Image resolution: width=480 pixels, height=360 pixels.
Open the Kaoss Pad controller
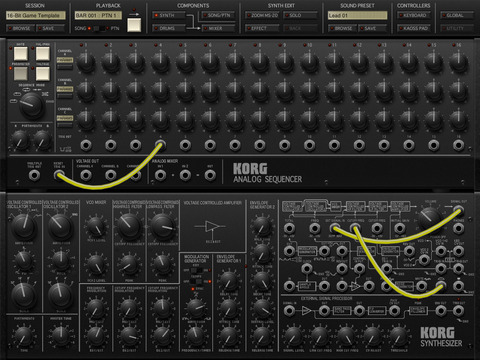(413, 28)
